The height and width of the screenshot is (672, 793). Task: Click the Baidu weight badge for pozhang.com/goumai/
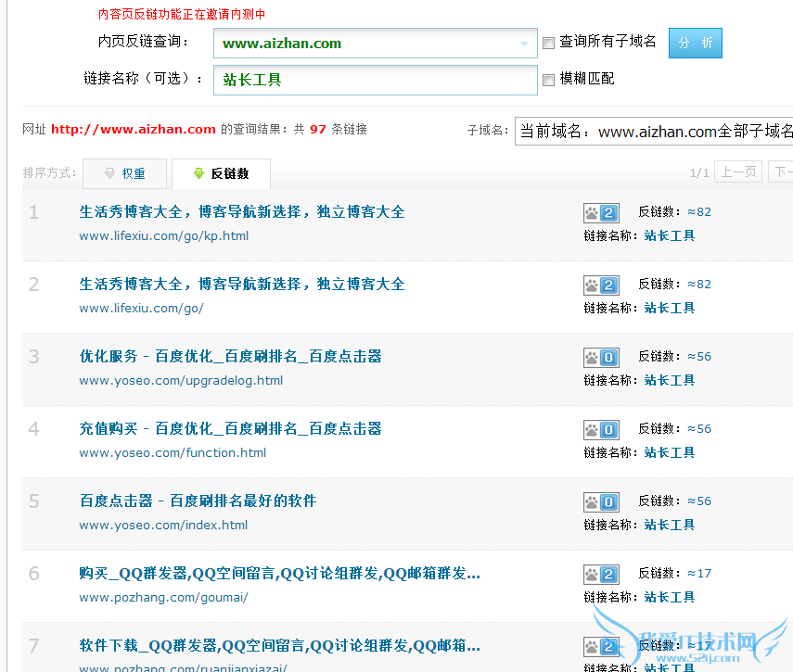click(600, 574)
